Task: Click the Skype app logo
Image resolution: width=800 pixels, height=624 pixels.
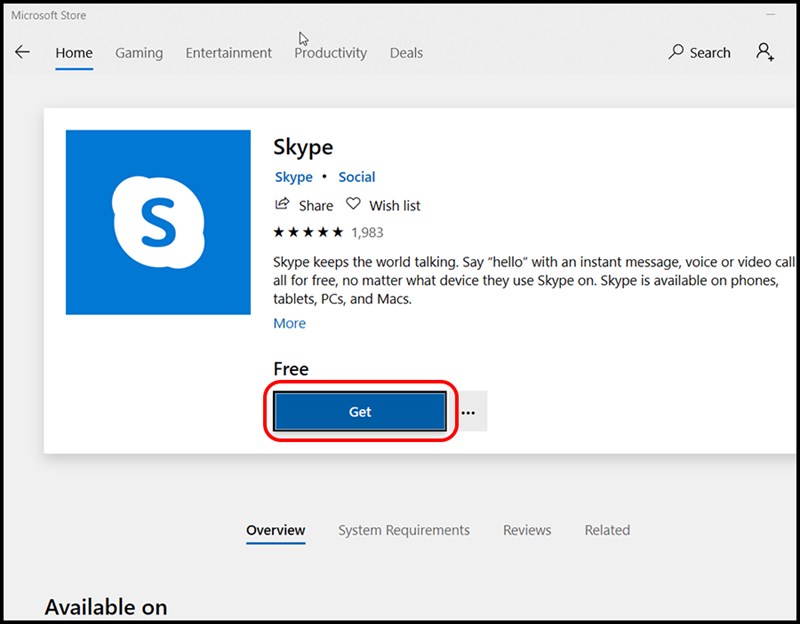Action: pyautogui.click(x=158, y=222)
